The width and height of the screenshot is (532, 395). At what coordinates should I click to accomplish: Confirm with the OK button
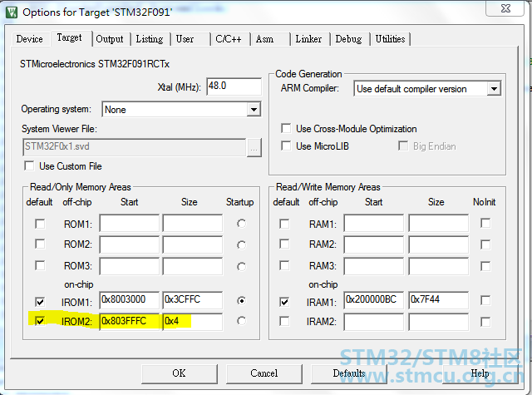180,373
